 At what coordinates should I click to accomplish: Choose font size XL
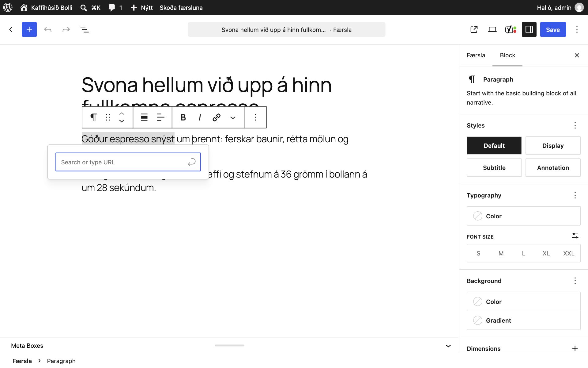546,253
